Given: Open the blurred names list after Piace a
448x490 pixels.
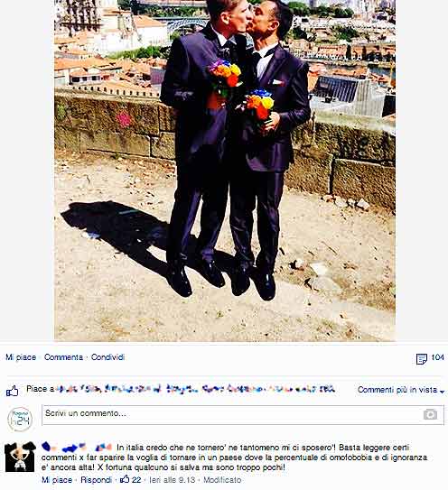Looking at the screenshot, I should (195, 389).
